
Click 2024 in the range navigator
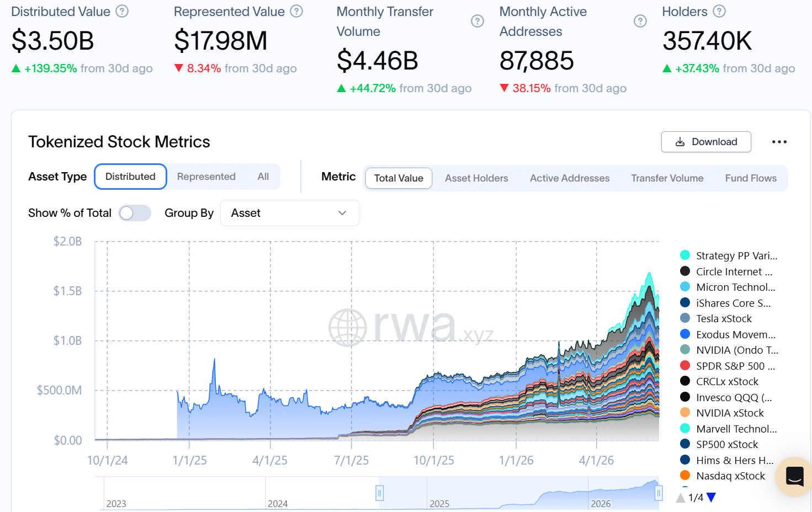278,504
